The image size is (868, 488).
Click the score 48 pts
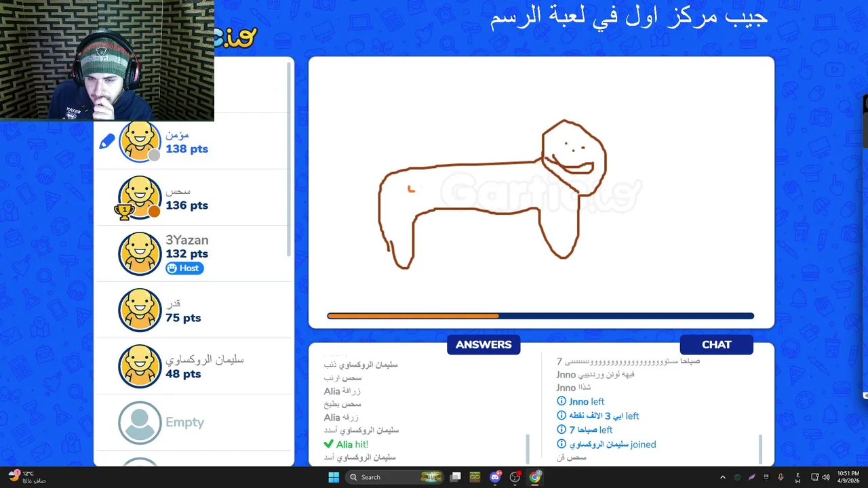pos(183,374)
